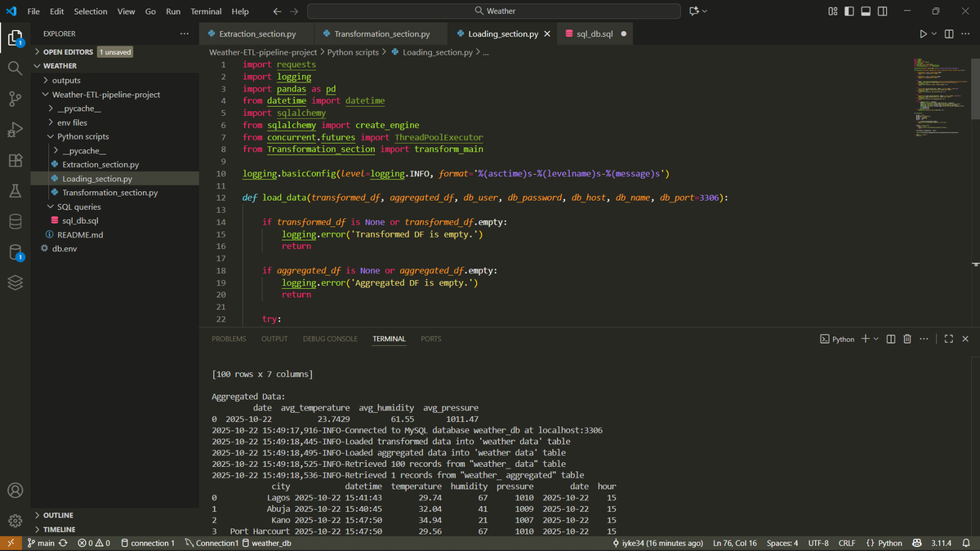Select Python interpreter 3.11.4
Image resolution: width=980 pixels, height=551 pixels.
pyautogui.click(x=942, y=543)
